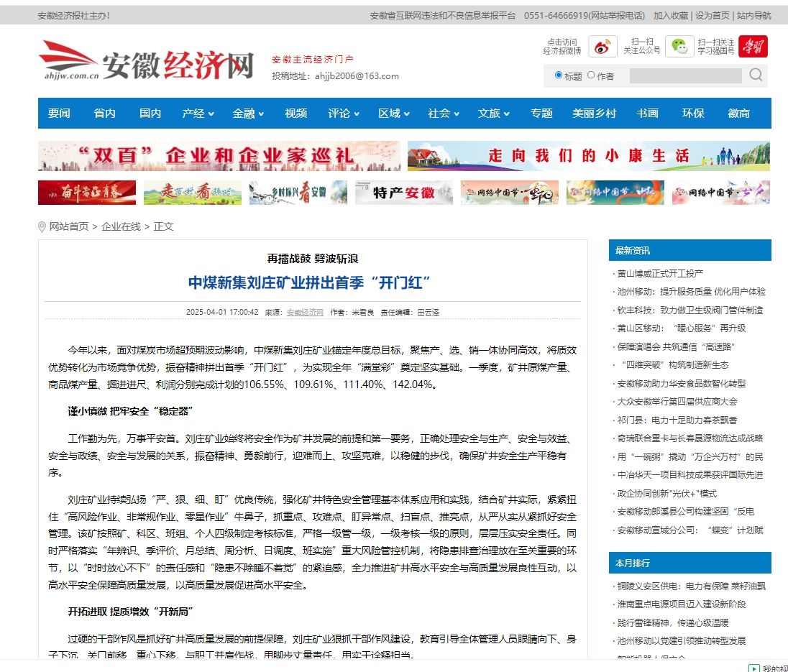The image size is (788, 672).
Task: Click the search magnifier icon
Action: point(756,75)
